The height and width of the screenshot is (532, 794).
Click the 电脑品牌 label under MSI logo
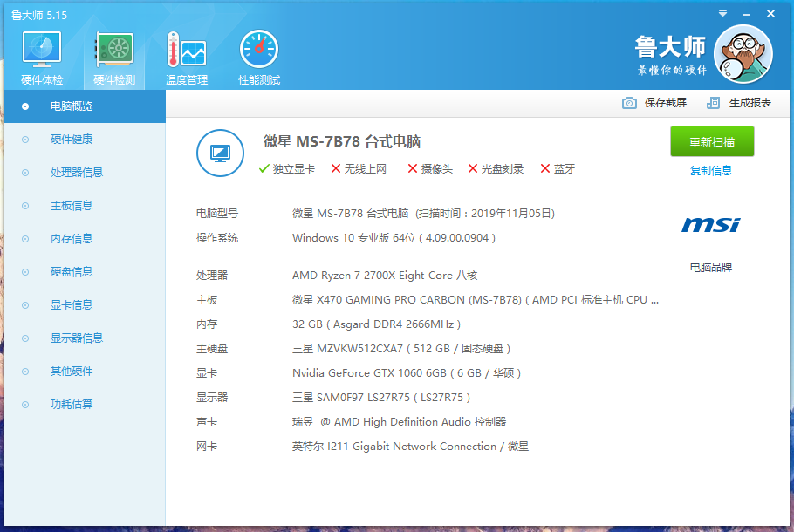(x=711, y=268)
